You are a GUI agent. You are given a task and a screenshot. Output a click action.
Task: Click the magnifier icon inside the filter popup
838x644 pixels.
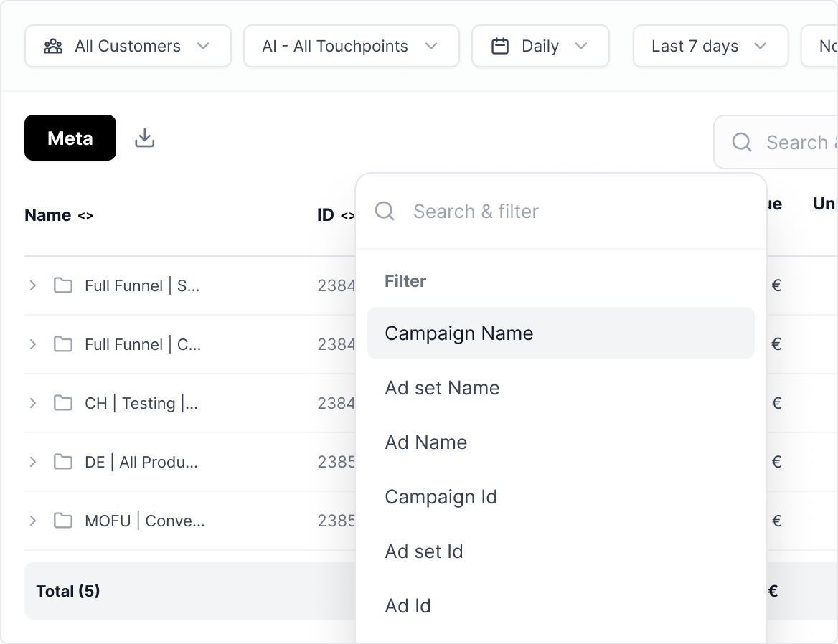click(385, 211)
